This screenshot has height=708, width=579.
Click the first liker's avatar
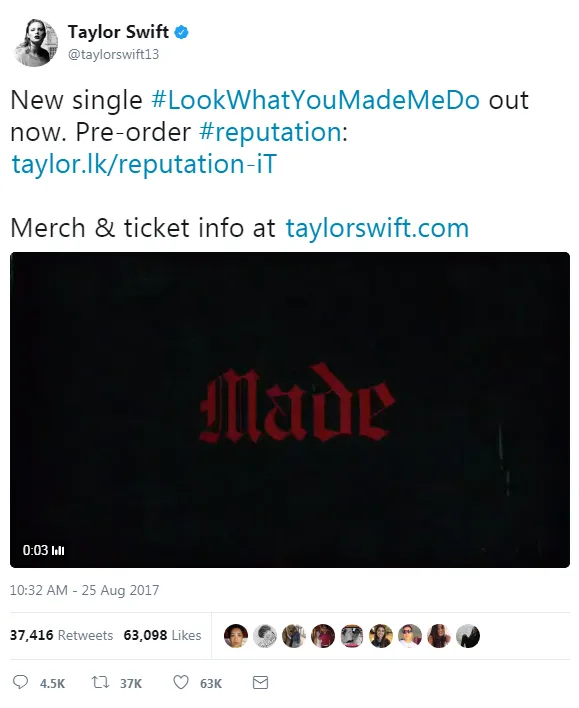(236, 636)
